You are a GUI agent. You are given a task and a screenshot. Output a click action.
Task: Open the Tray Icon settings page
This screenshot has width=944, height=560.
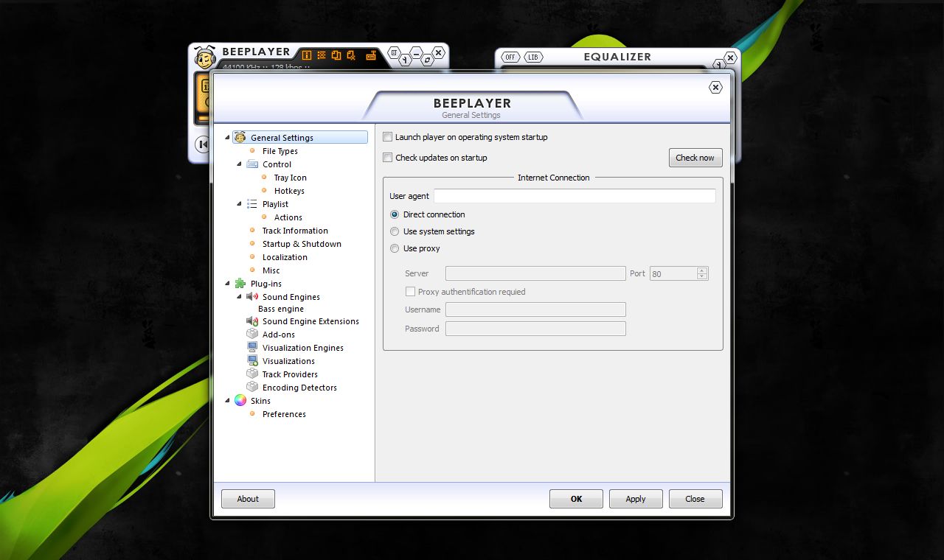pyautogui.click(x=291, y=178)
